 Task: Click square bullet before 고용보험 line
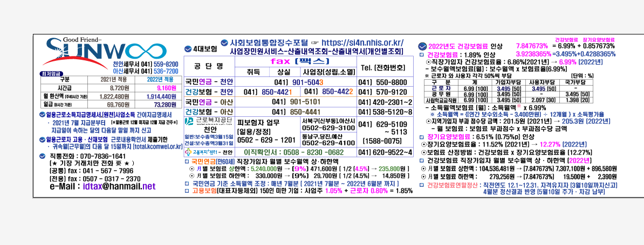[x=187, y=191]
